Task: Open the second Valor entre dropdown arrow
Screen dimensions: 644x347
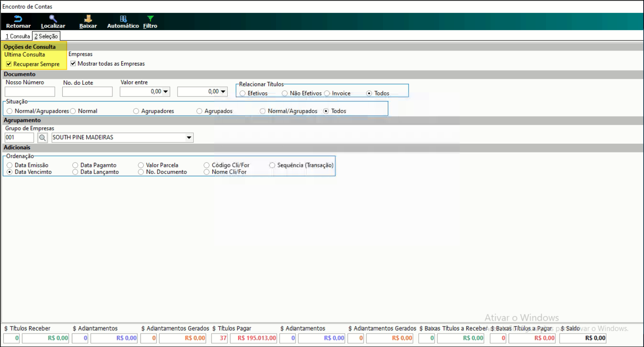Action: (223, 91)
